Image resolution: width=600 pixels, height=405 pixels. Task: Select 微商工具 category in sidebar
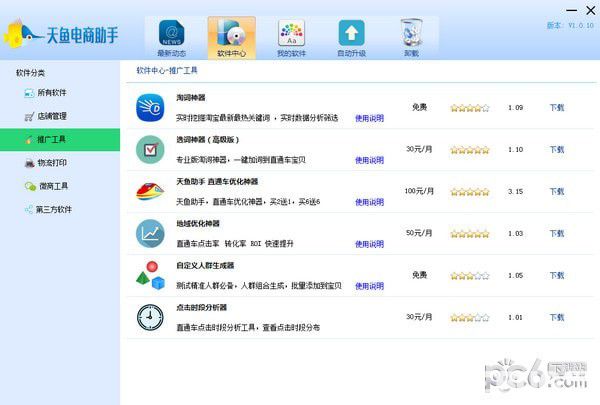click(46, 186)
